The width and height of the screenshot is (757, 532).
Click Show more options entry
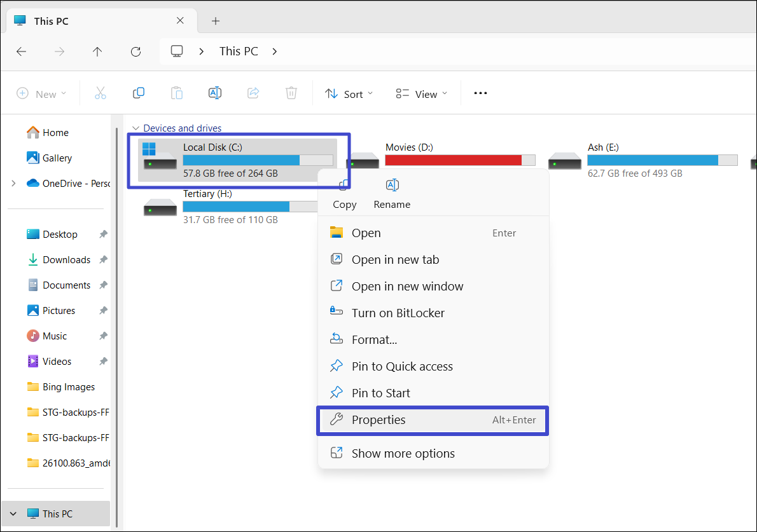(x=403, y=453)
